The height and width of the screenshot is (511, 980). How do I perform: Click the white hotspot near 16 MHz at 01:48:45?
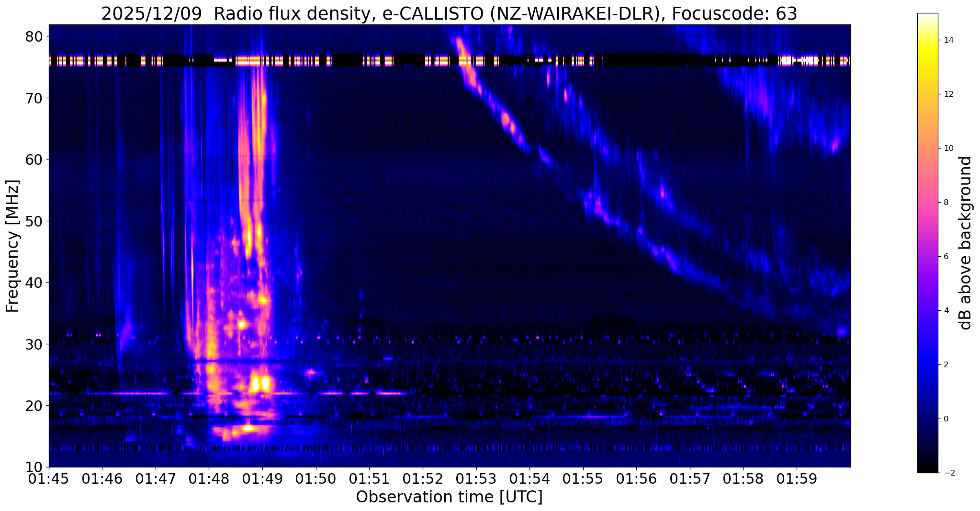tap(248, 428)
